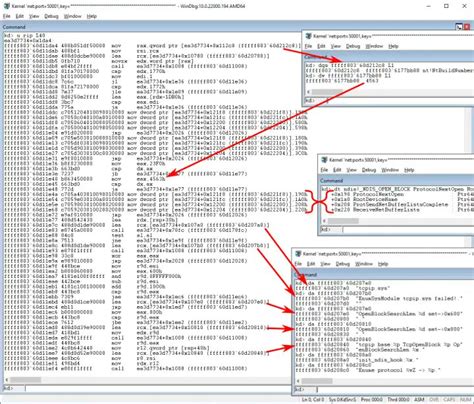Open File menu in the strings (da) window
The height and width of the screenshot is (404, 474).
coord(298,264)
